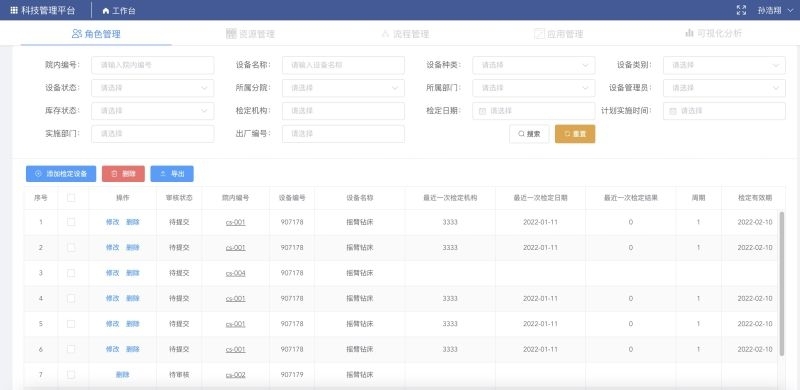Click the 出厂编号 field

[x=343, y=134]
